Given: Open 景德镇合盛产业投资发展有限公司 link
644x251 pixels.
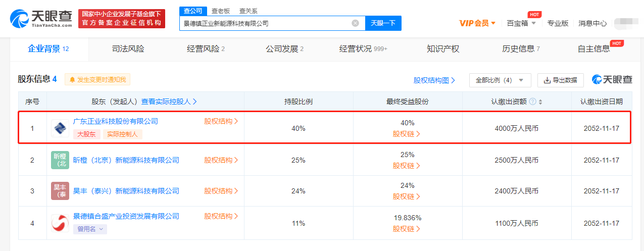Looking at the screenshot, I should tap(126, 216).
